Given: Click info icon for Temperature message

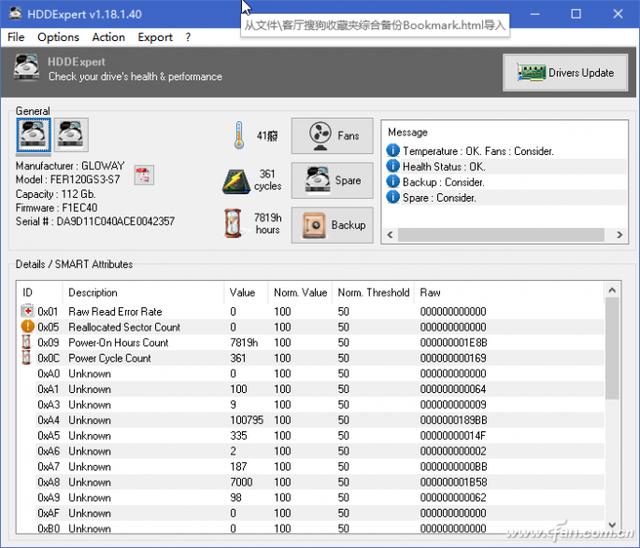Looking at the screenshot, I should pos(393,151).
